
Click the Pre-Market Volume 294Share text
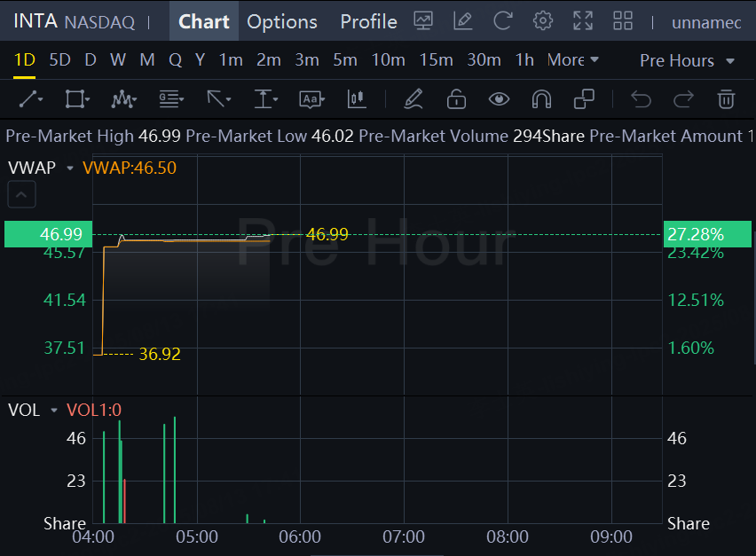471,137
